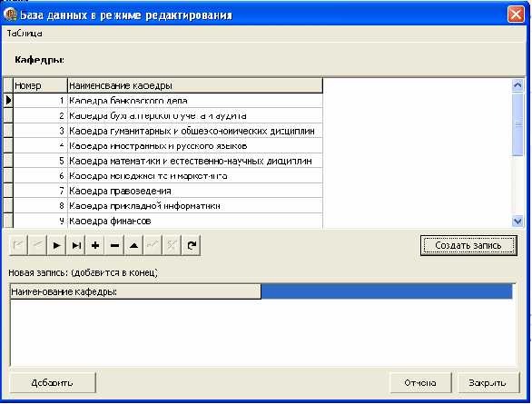Click the Создать запись button
The width and height of the screenshot is (532, 404).
[468, 246]
